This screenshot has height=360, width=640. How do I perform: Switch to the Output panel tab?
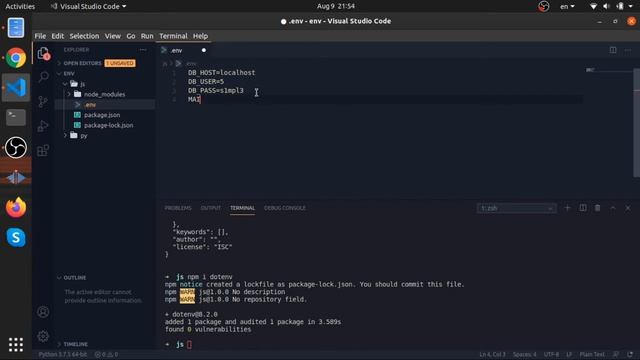pyautogui.click(x=211, y=208)
